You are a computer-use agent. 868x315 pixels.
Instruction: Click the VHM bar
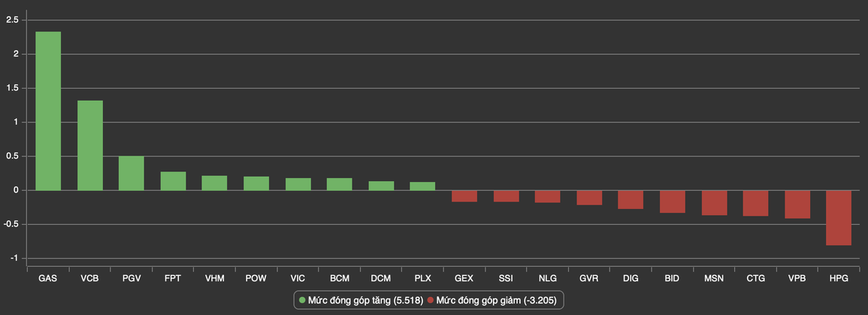tap(215, 183)
